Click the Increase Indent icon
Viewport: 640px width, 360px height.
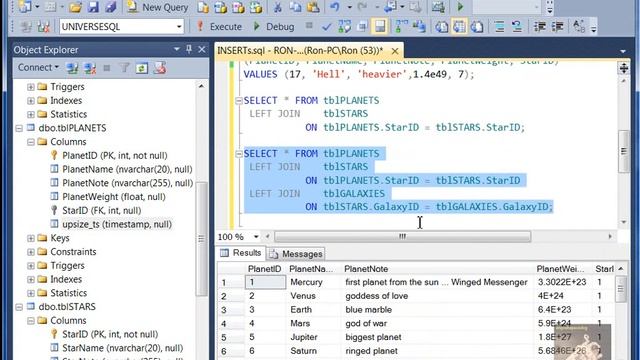[557, 27]
